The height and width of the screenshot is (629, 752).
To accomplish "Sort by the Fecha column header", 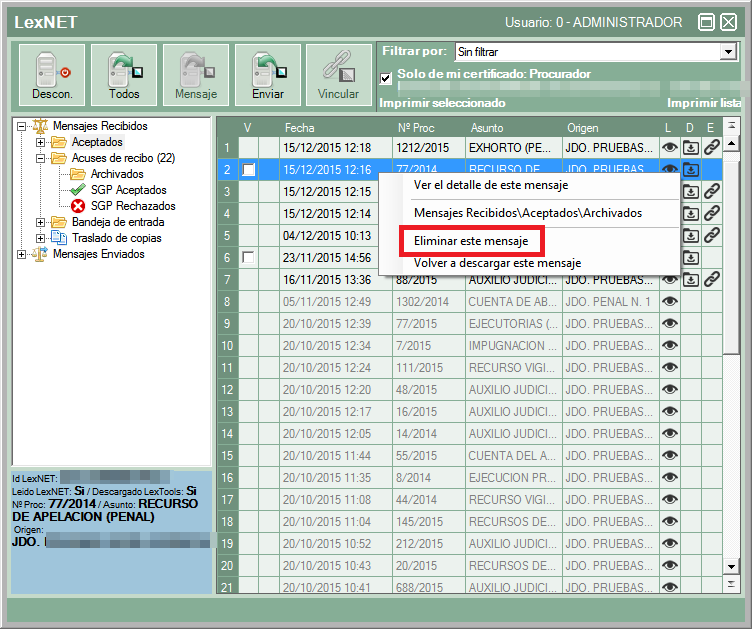I will [300, 128].
